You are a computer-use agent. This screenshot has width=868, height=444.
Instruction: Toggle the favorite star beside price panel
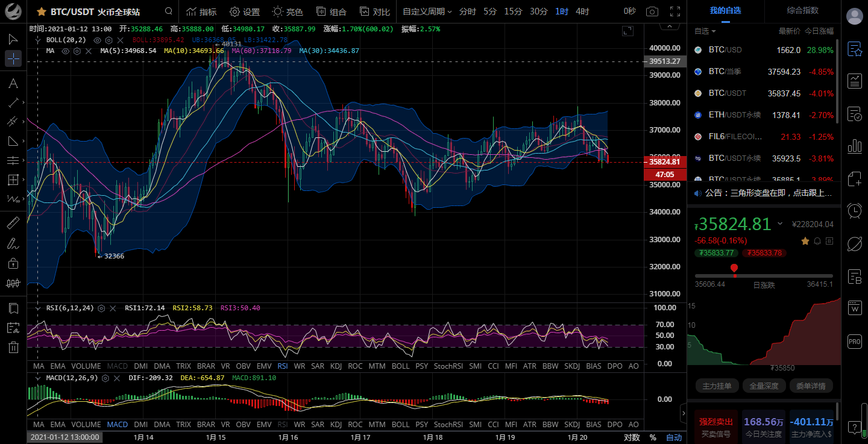tap(805, 241)
